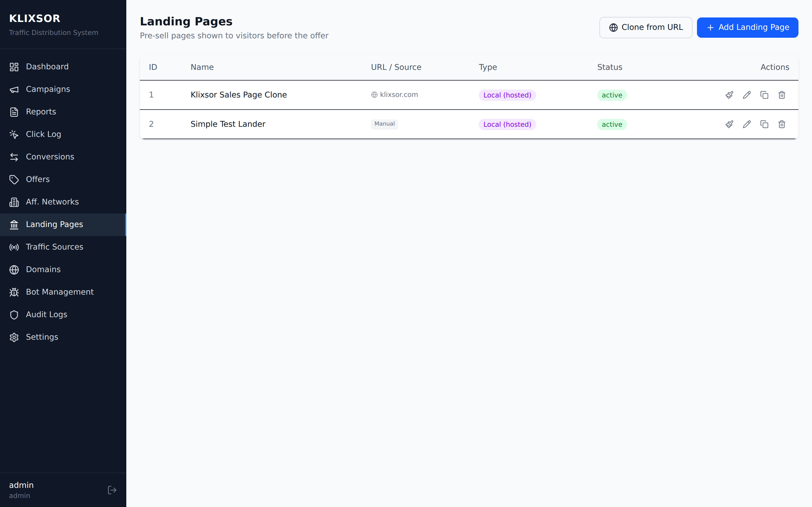The image size is (812, 507).
Task: Open Traffic Sources from sidebar
Action: tap(54, 247)
